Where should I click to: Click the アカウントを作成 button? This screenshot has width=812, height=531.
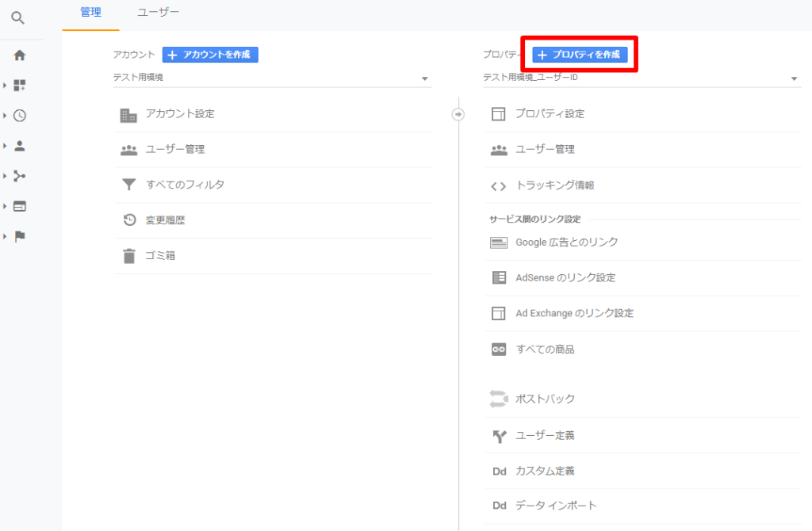point(210,55)
